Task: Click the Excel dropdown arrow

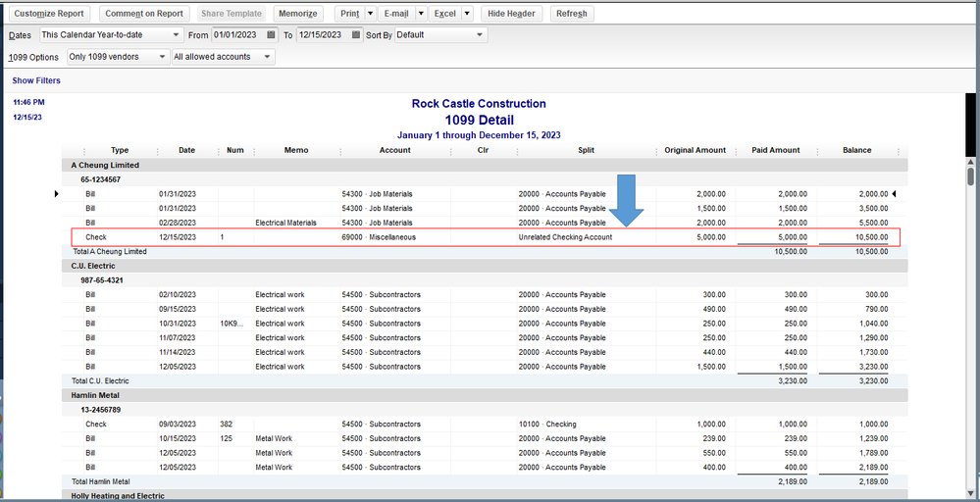Action: pyautogui.click(x=467, y=14)
